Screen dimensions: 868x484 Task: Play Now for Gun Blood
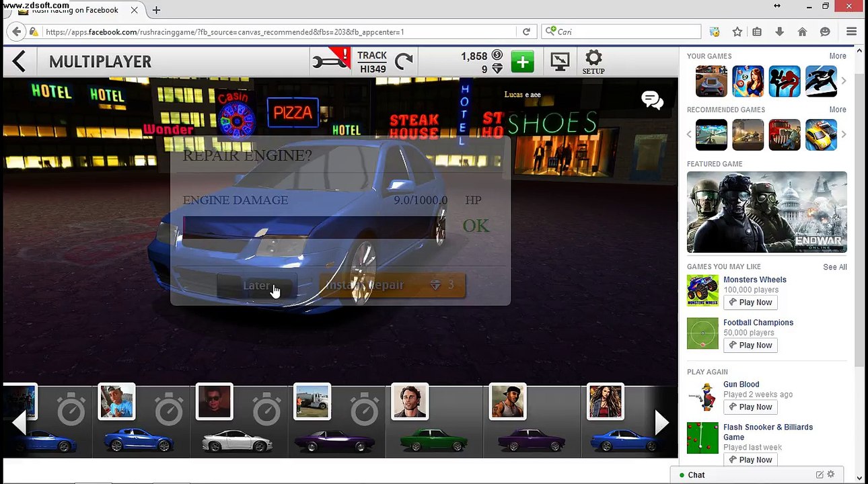pos(750,407)
